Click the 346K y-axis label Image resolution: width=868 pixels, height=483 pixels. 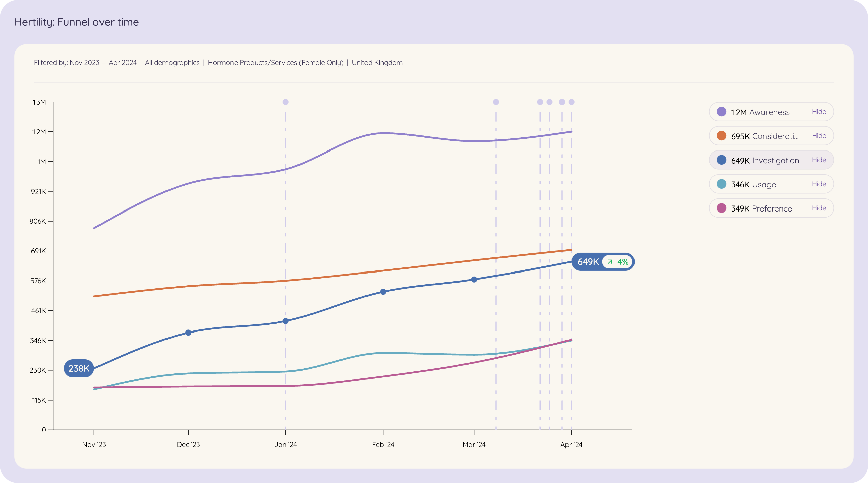coord(38,341)
